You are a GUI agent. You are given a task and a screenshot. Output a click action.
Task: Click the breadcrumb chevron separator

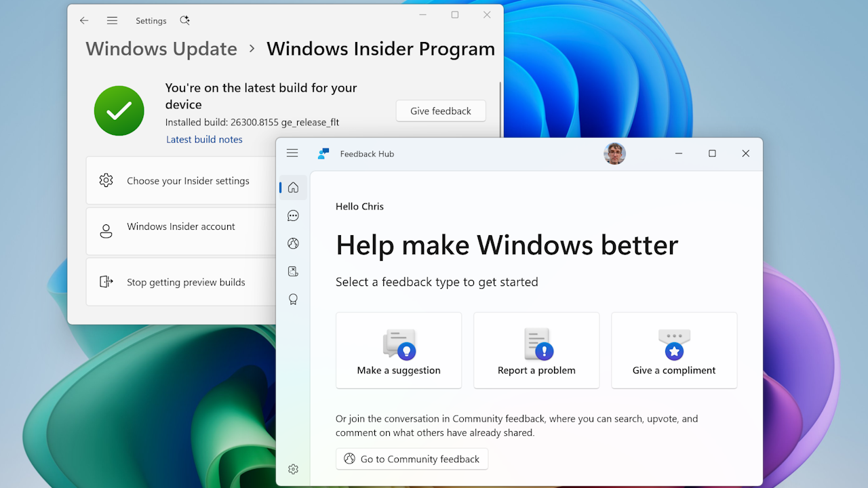click(x=252, y=49)
